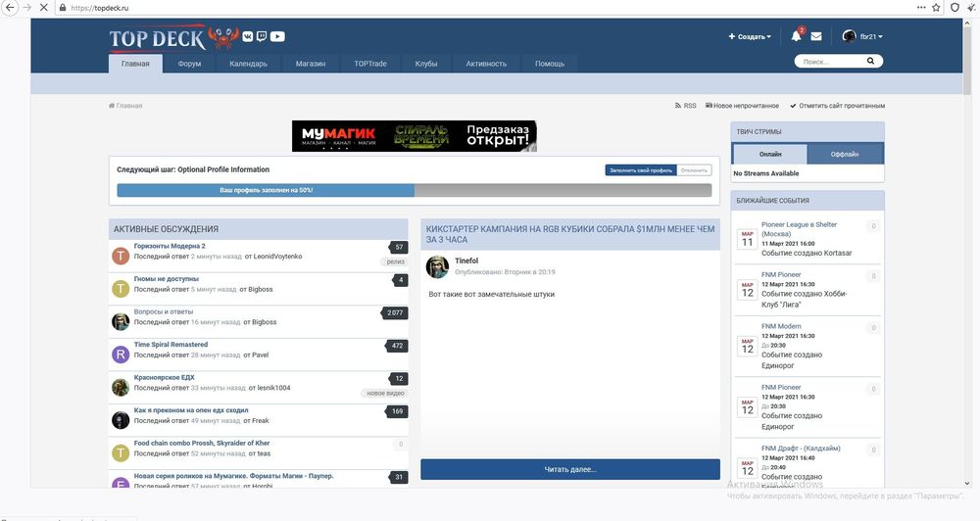This screenshot has height=521, width=980.
Task: Click the RSS feed link
Action: 685,106
